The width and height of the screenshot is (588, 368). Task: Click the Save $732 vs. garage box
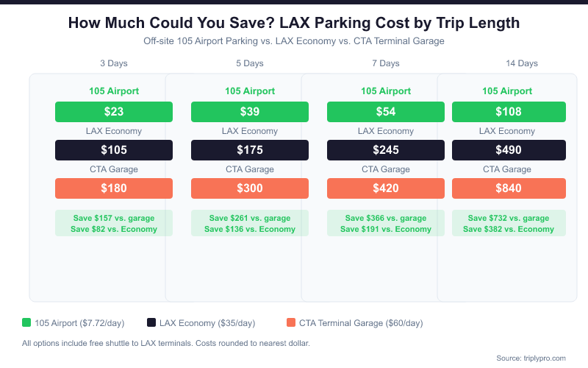tap(509, 223)
